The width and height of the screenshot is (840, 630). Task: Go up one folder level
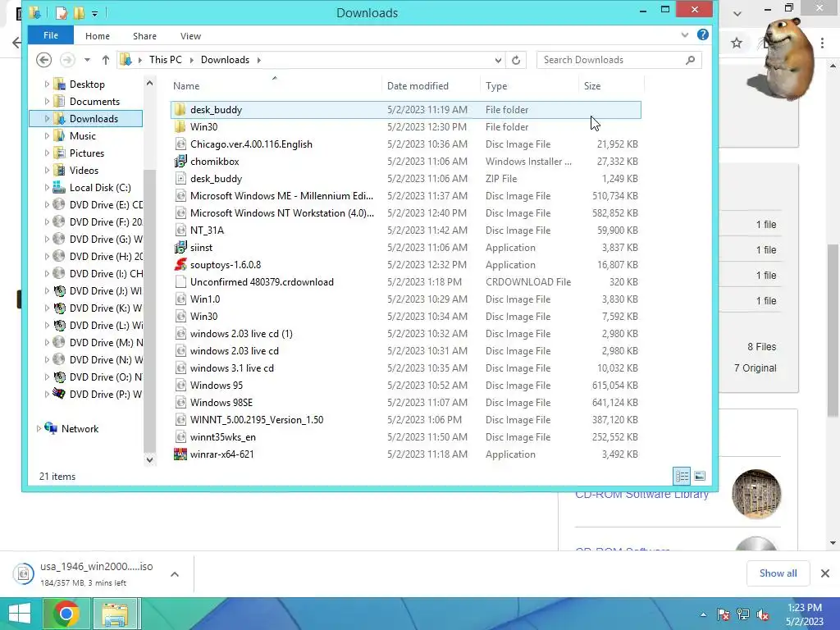point(106,60)
